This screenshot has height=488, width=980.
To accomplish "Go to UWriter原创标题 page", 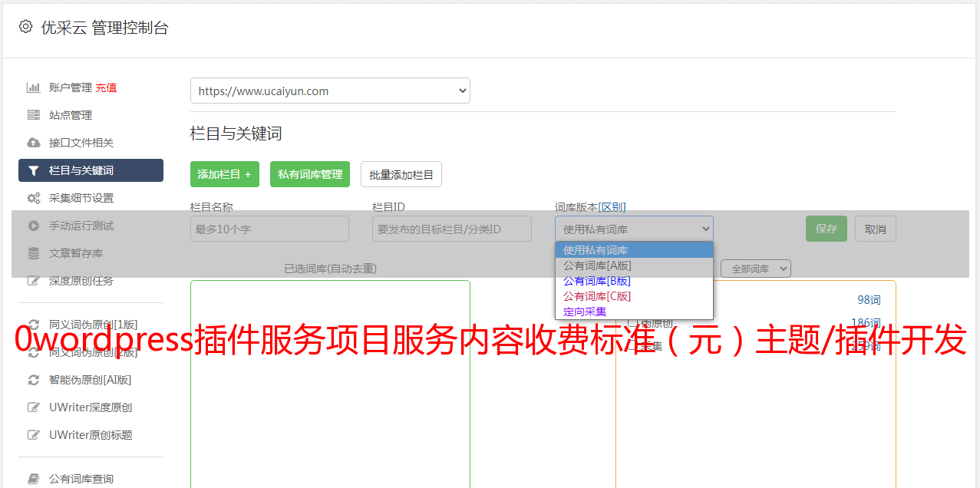I will pos(91,435).
